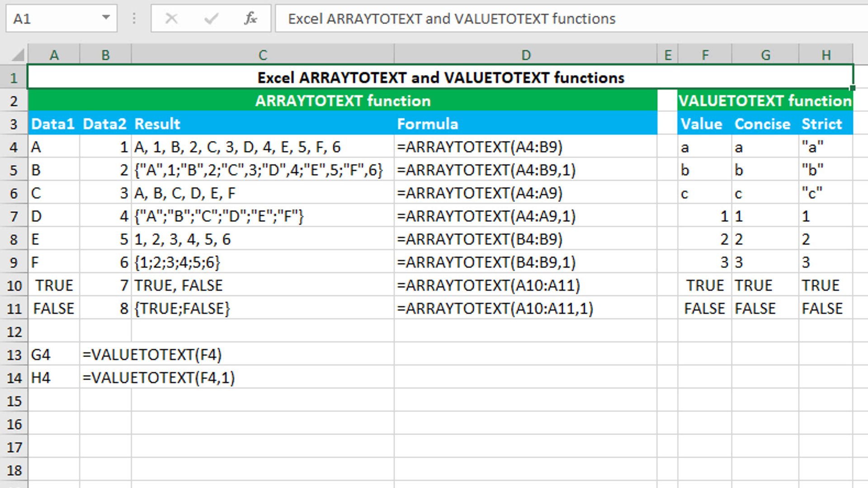Select column E header
The height and width of the screenshot is (488, 868).
coord(668,55)
